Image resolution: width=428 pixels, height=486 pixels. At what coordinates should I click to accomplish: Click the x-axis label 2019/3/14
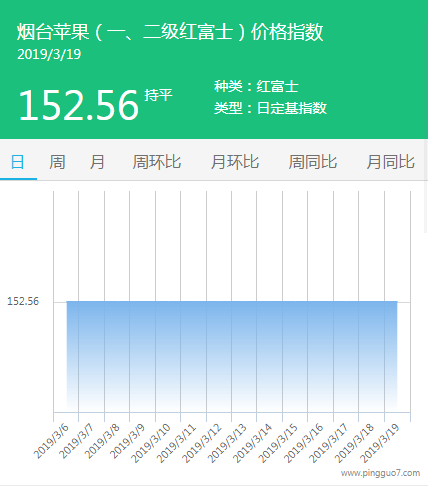[252, 443]
